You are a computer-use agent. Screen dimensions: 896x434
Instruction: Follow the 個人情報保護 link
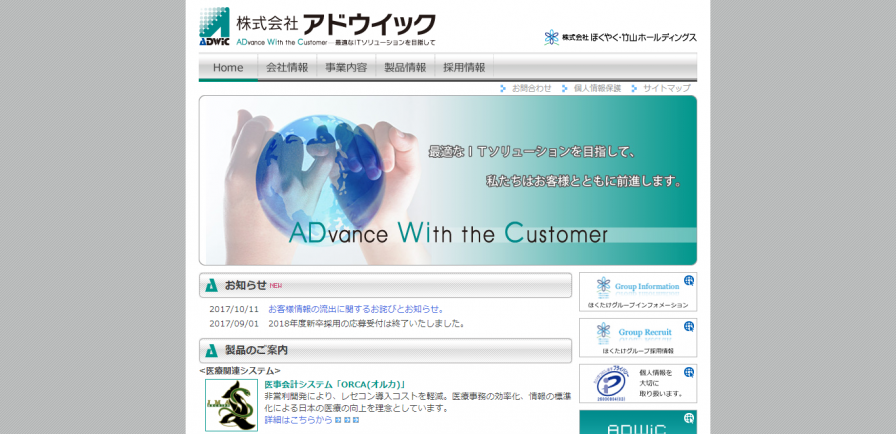pyautogui.click(x=597, y=89)
